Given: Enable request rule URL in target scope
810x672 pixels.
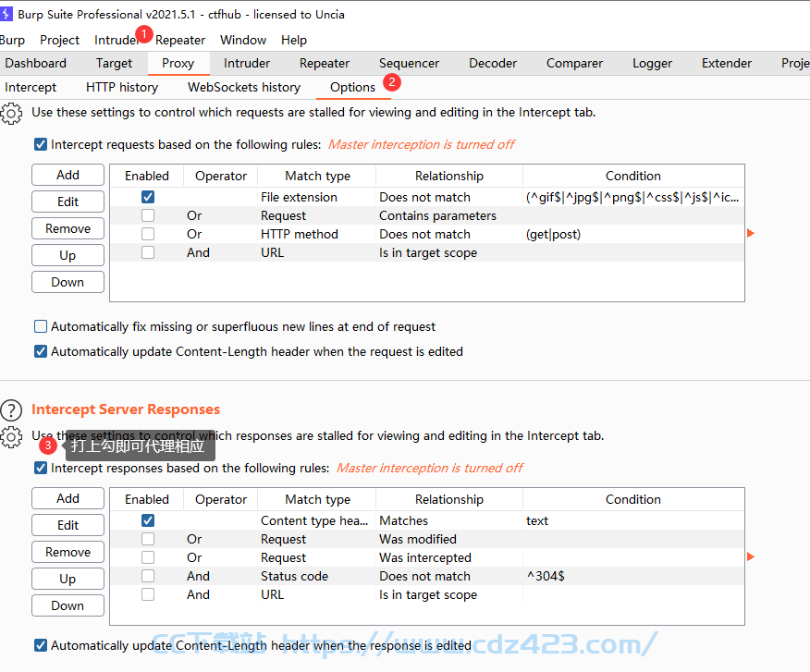Looking at the screenshot, I should tap(148, 252).
